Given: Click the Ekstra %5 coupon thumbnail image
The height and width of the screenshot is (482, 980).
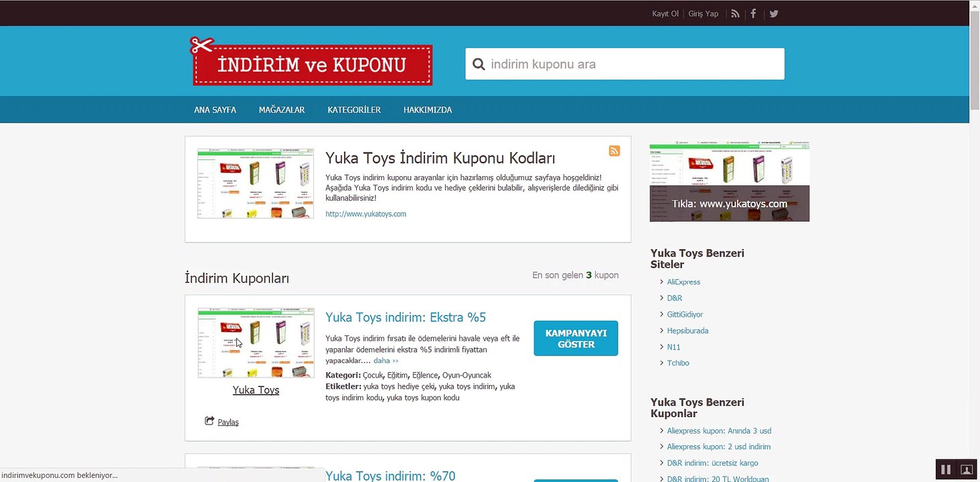Looking at the screenshot, I should (256, 343).
